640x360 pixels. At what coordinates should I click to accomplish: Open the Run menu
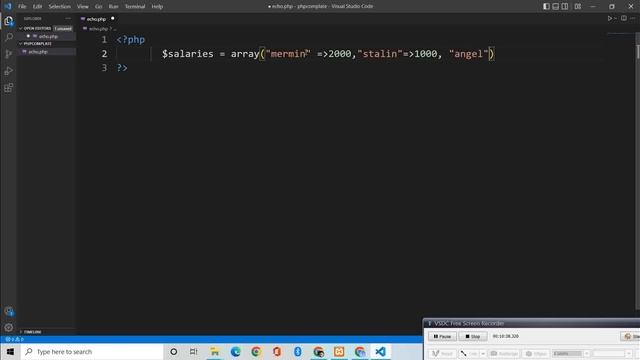click(x=113, y=7)
